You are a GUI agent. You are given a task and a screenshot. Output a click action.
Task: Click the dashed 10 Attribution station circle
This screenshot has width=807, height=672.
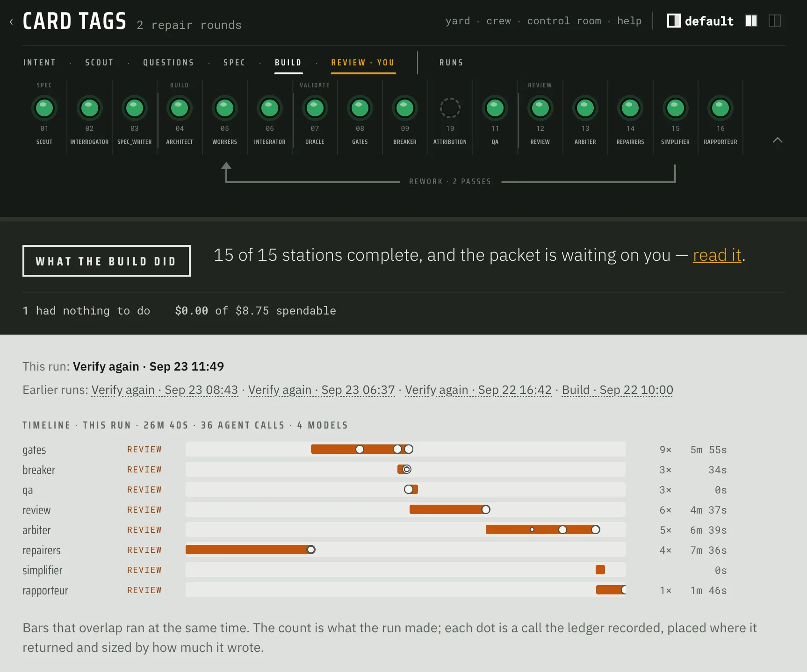point(450,108)
